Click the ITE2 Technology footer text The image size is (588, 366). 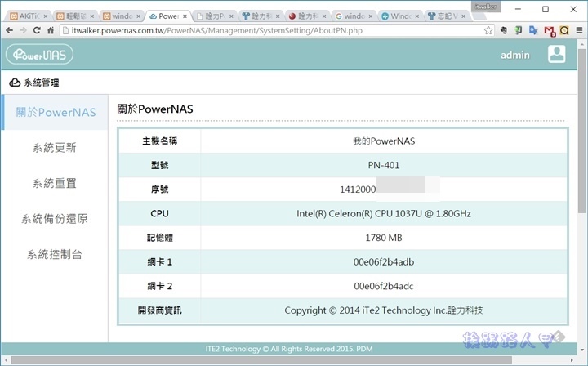click(x=289, y=349)
